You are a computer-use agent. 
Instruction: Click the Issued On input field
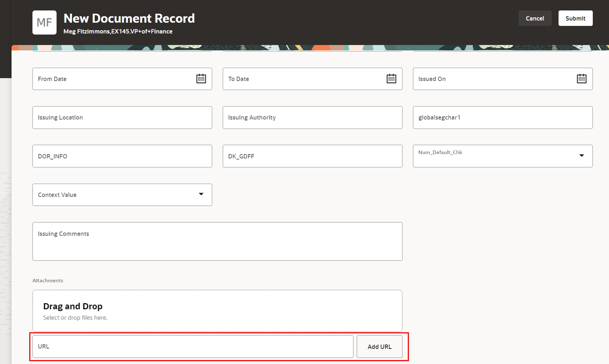(493, 79)
